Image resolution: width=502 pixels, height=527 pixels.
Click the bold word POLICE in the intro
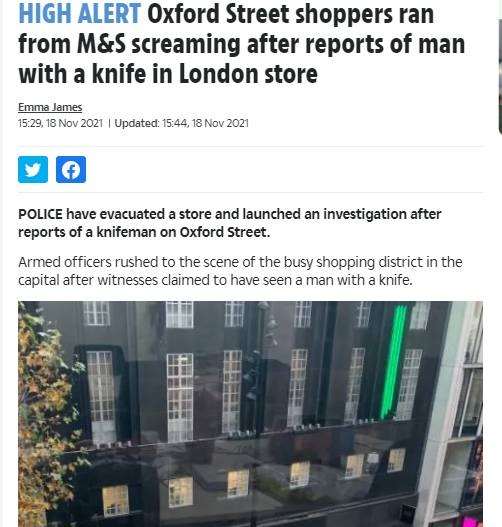pos(40,214)
